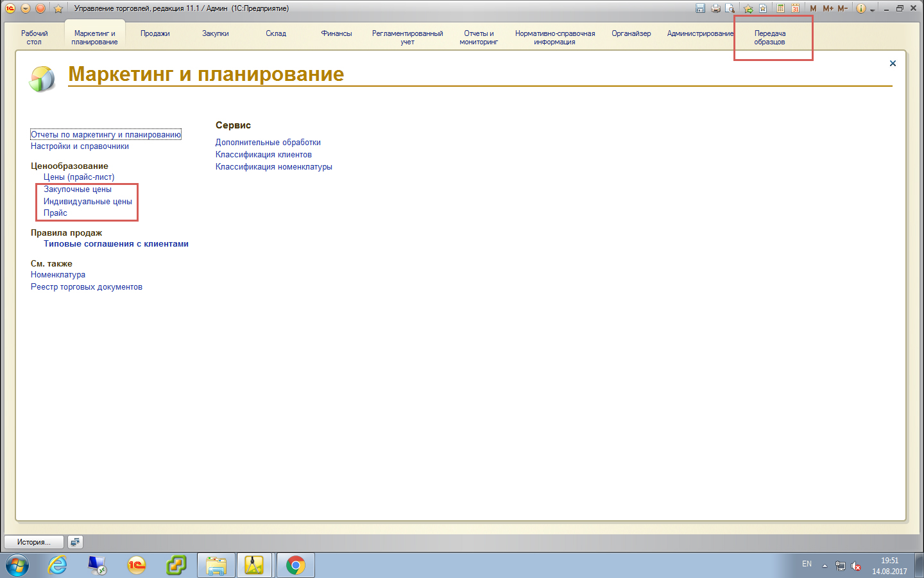Click the add-to-favorites star with green arrow
The width and height of the screenshot is (924, 578).
tap(748, 8)
